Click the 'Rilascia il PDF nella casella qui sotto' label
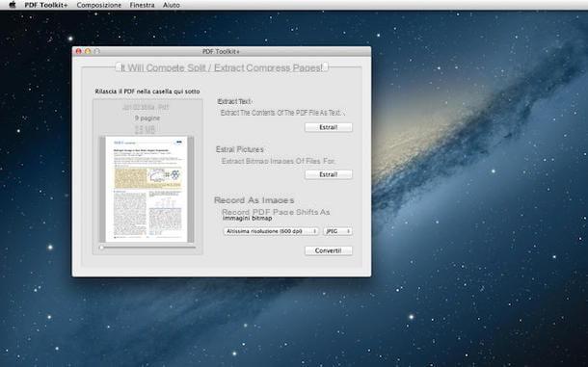Image resolution: width=588 pixels, height=367 pixels. (147, 92)
